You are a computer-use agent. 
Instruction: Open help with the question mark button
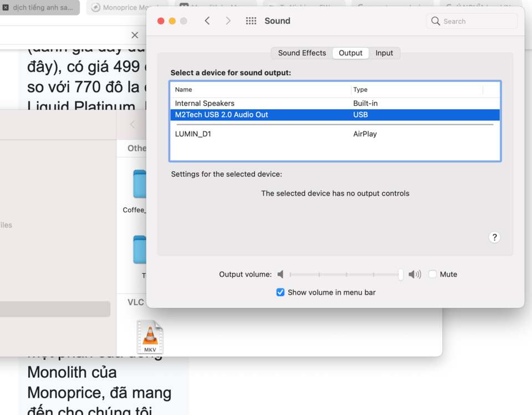(x=494, y=237)
